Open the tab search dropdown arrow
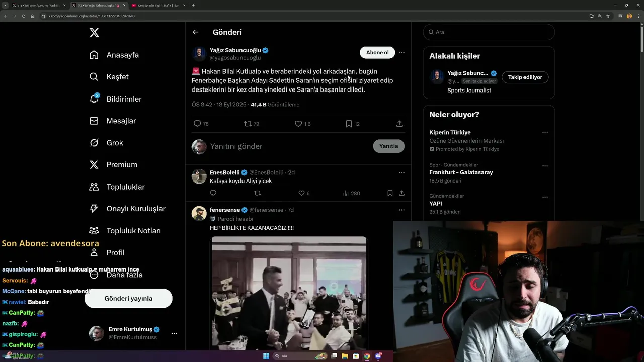 [4, 5]
